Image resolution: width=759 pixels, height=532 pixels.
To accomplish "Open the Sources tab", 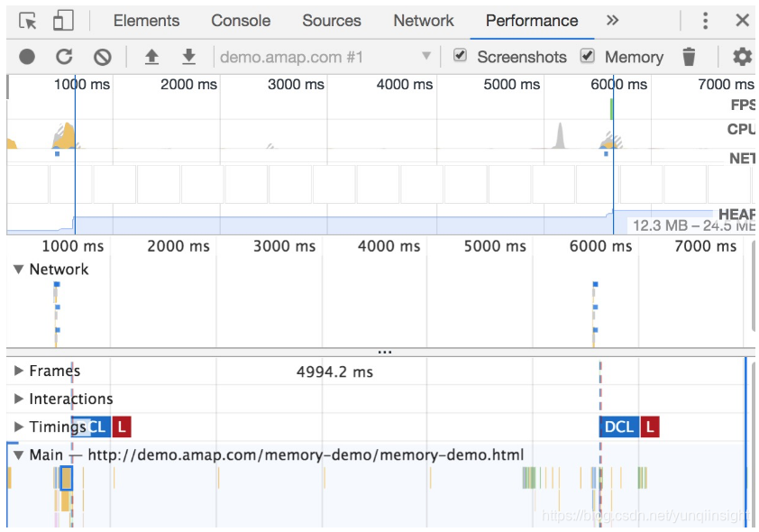I will 332,21.
